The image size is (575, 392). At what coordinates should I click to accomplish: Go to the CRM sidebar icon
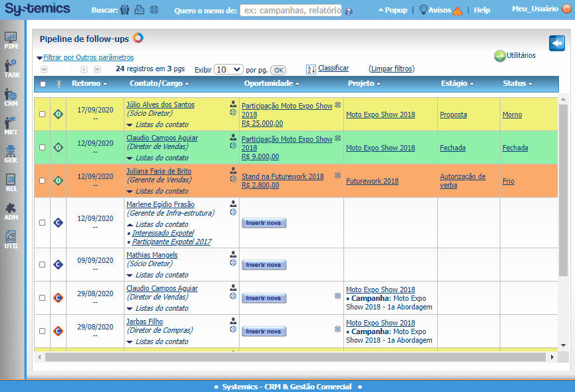(x=11, y=98)
